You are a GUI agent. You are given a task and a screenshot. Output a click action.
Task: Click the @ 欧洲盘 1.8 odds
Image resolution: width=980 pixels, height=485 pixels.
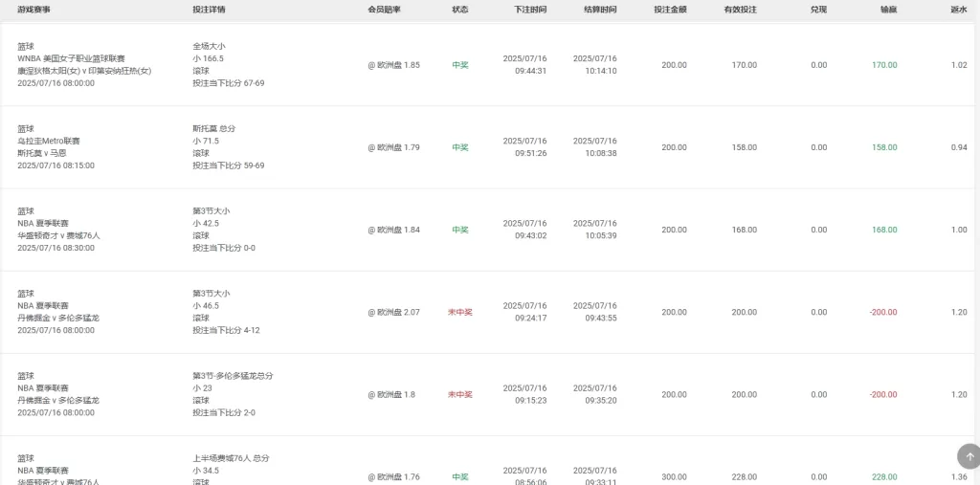pos(391,395)
